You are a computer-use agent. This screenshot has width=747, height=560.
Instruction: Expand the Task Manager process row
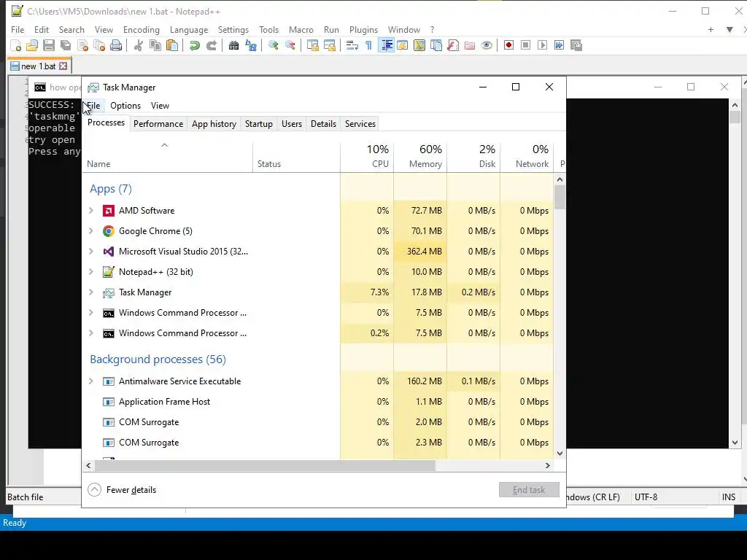point(91,292)
